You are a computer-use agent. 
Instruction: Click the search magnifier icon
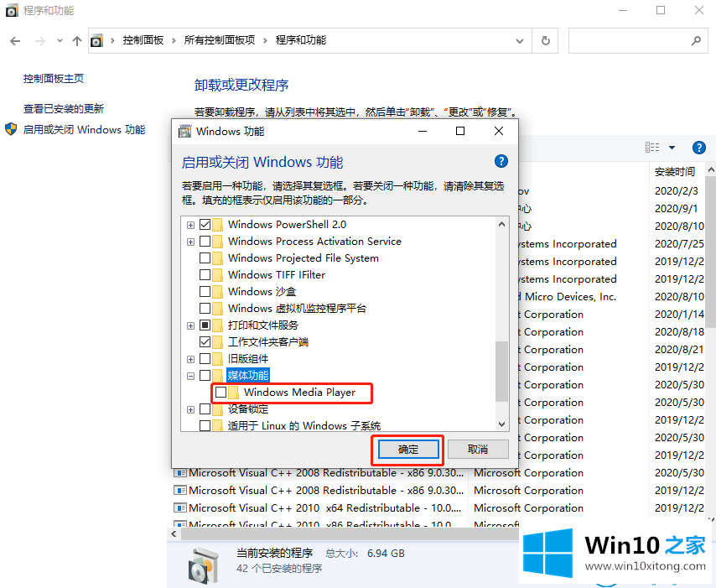(696, 41)
